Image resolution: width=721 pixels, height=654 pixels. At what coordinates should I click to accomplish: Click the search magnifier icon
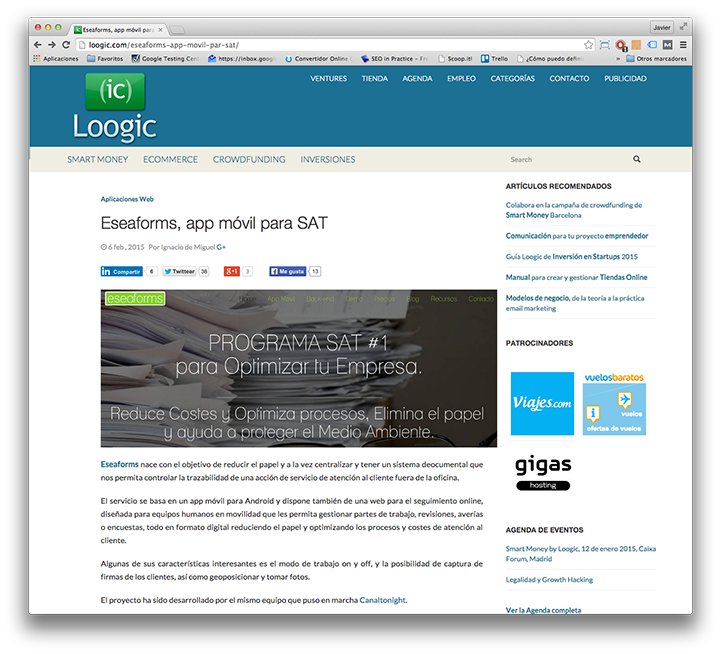pyautogui.click(x=636, y=159)
